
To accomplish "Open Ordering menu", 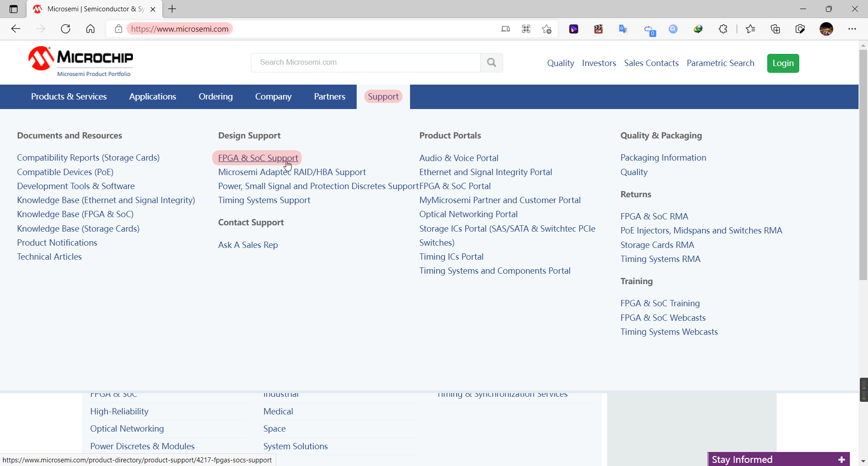I will tap(216, 96).
